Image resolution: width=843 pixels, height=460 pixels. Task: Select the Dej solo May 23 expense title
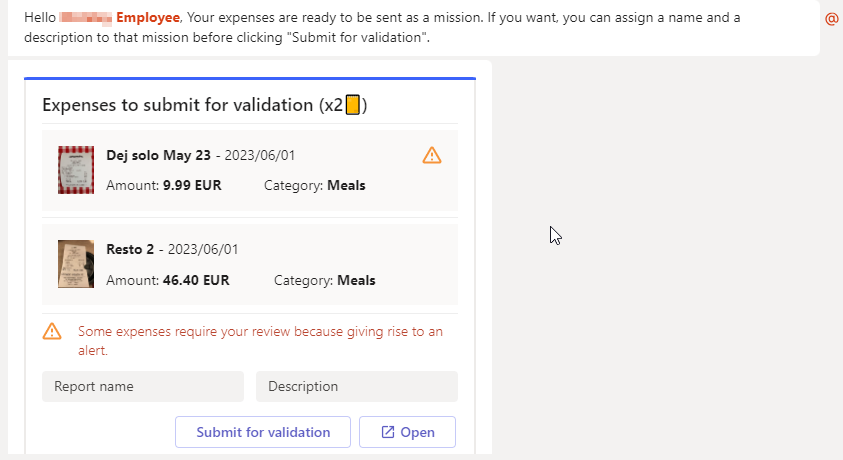160,155
